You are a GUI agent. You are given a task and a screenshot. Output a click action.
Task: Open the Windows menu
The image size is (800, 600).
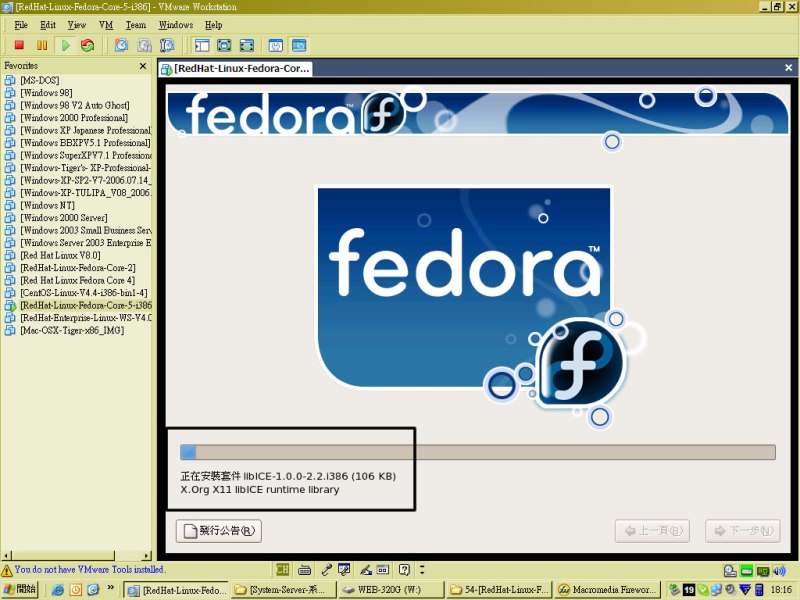(x=176, y=24)
